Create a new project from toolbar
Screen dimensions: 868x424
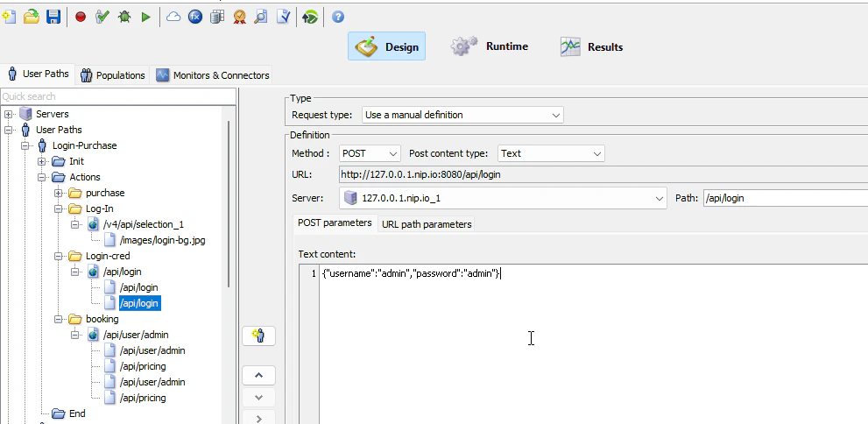(10, 17)
